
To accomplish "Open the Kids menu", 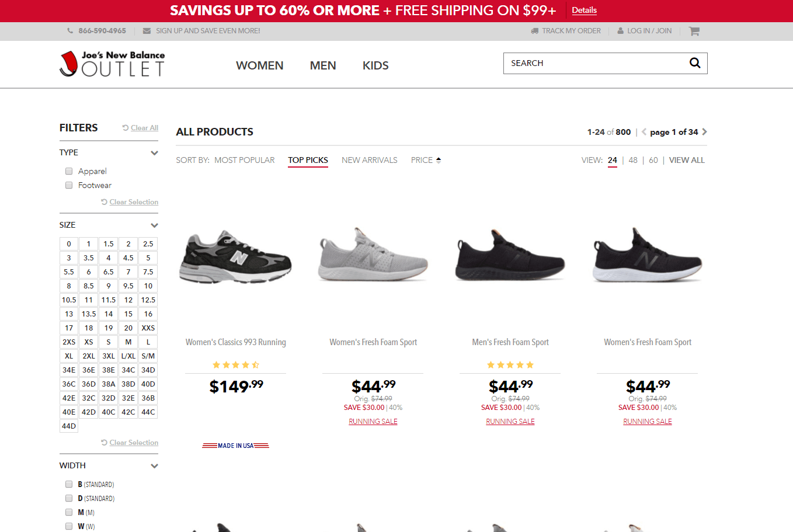I will (x=375, y=65).
